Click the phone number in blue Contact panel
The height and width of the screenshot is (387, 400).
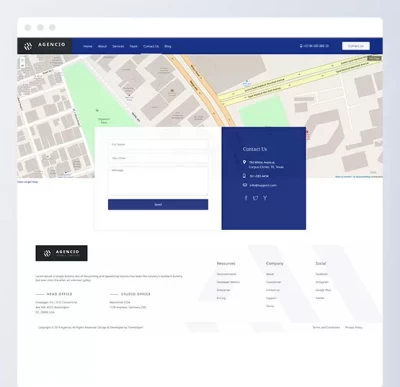(259, 176)
